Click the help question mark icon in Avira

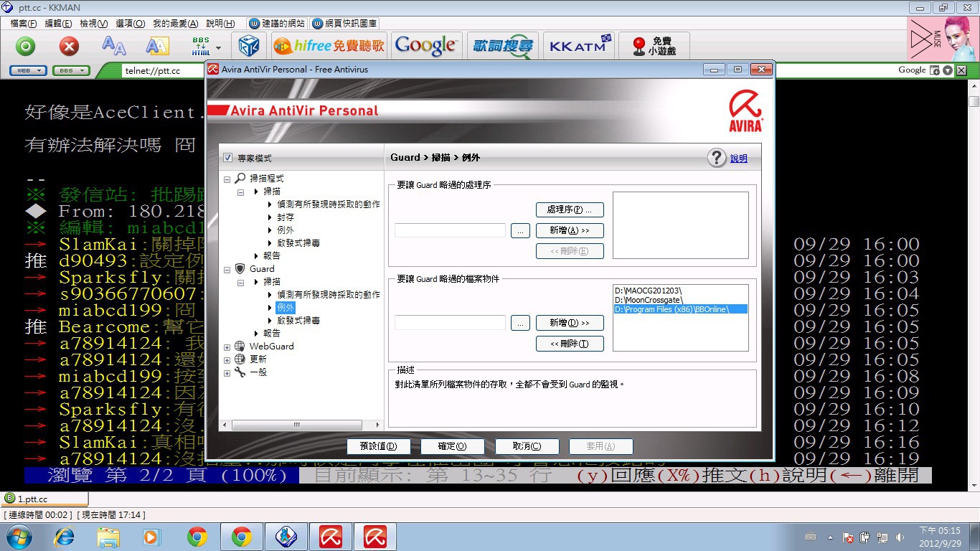pyautogui.click(x=717, y=158)
